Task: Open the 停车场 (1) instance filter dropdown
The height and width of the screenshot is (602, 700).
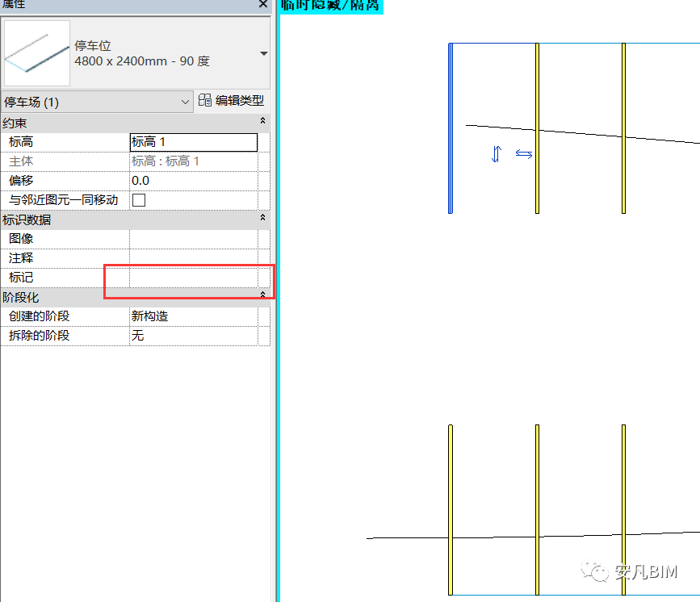Action: point(97,102)
